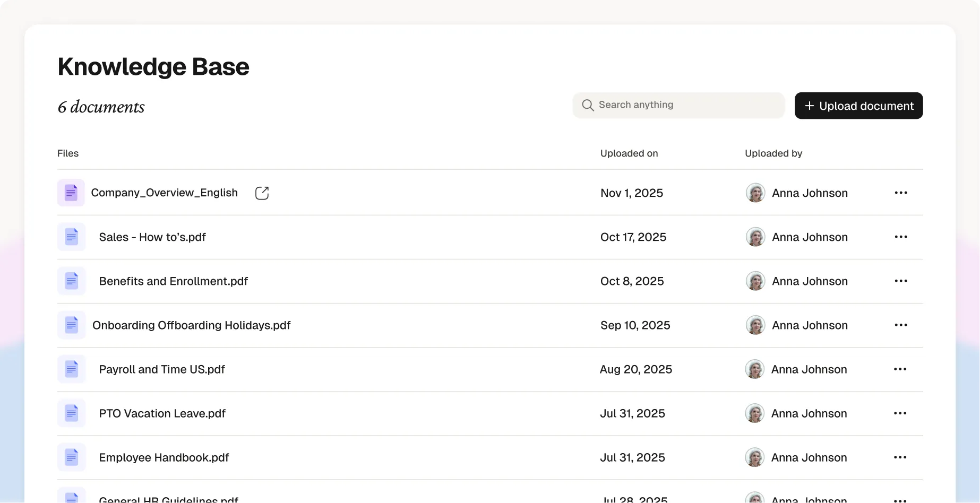Click the Employee Handbook.pdf file icon

[71, 457]
